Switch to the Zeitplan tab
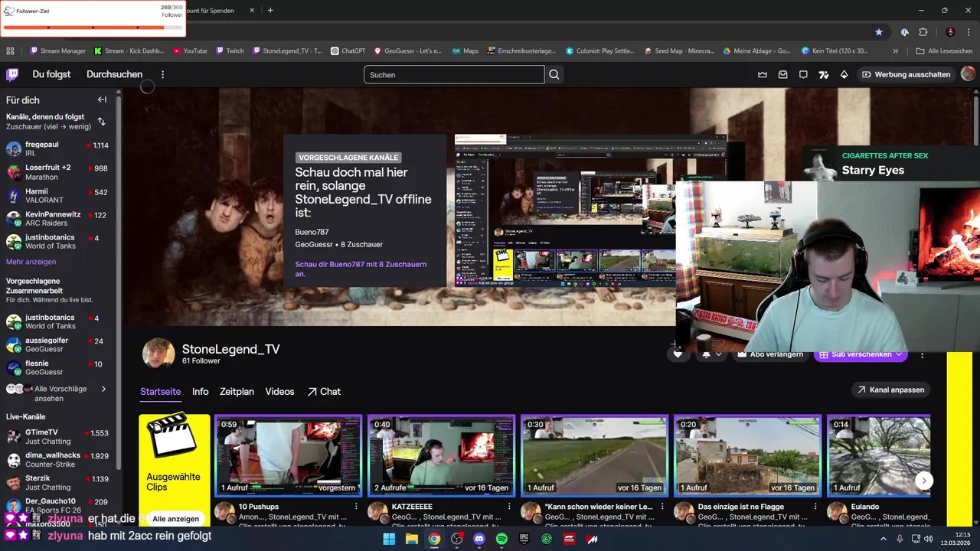Viewport: 980px width, 551px height. click(x=237, y=391)
